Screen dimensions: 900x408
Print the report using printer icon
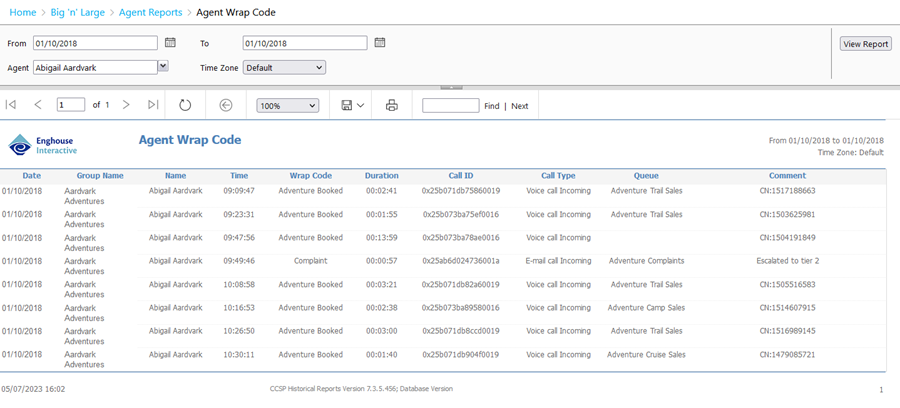pyautogui.click(x=392, y=105)
